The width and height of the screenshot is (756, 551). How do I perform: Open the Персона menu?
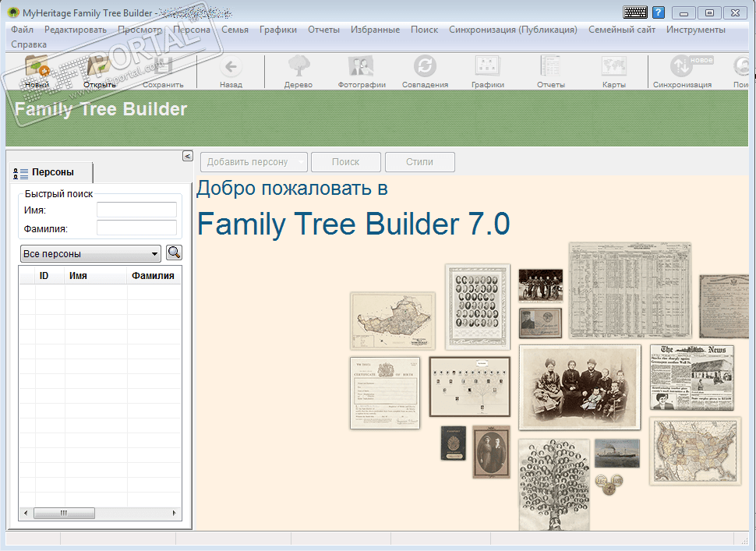pos(192,30)
